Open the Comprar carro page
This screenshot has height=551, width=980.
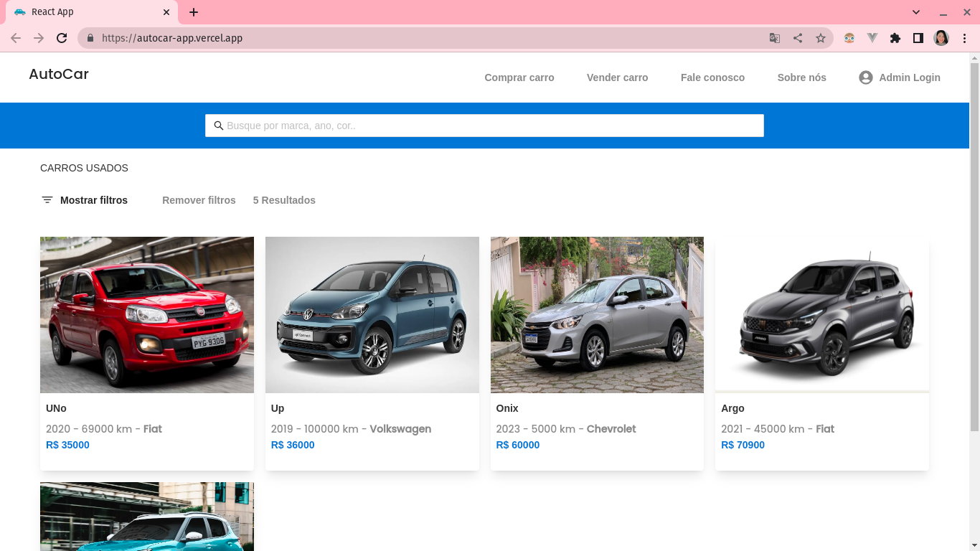tap(519, 77)
